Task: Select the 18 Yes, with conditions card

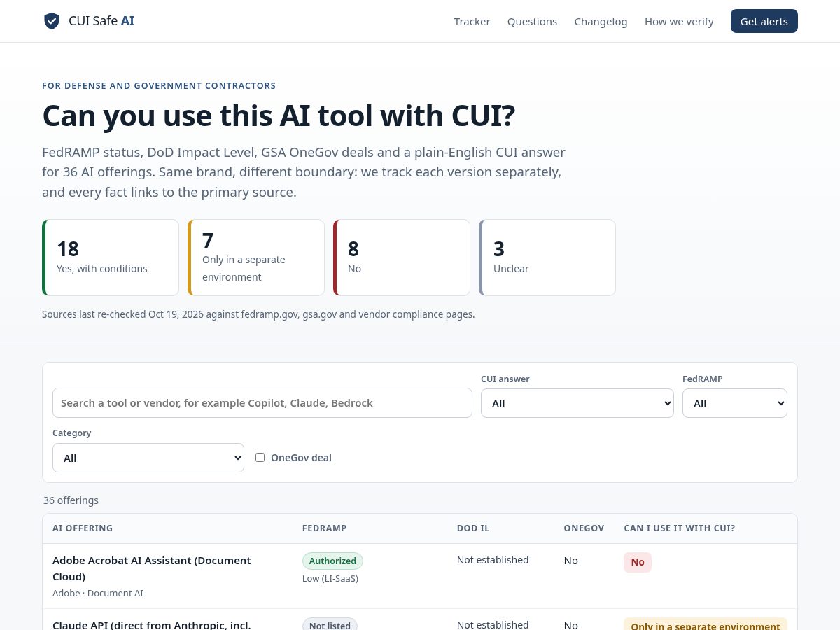Action: pyautogui.click(x=111, y=258)
